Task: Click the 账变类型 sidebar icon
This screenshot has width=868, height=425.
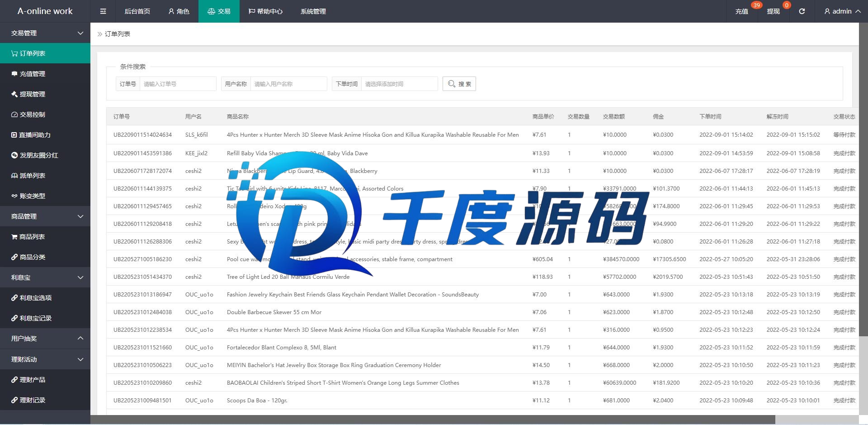Action: click(x=14, y=196)
